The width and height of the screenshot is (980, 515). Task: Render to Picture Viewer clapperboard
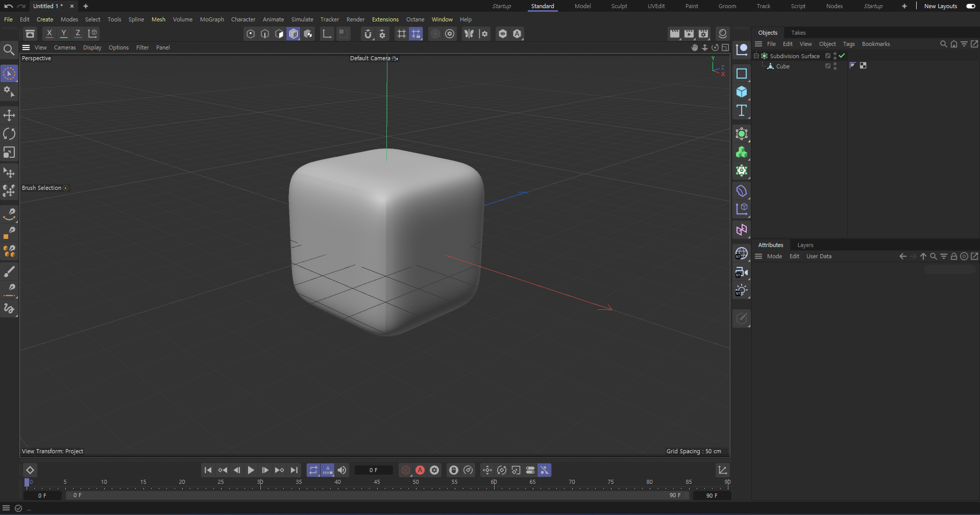[x=689, y=34]
